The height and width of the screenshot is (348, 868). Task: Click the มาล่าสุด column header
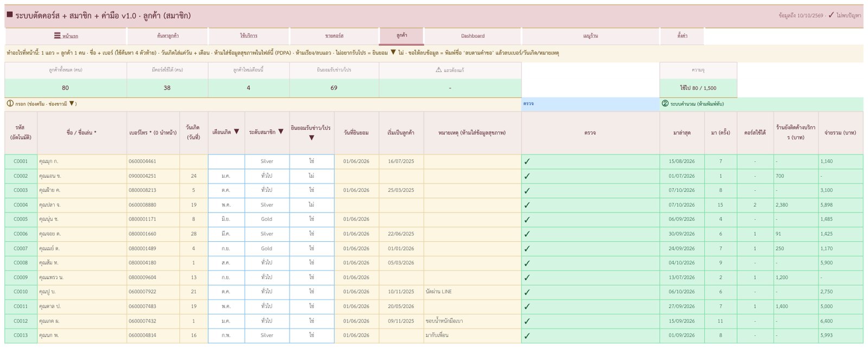[682, 132]
